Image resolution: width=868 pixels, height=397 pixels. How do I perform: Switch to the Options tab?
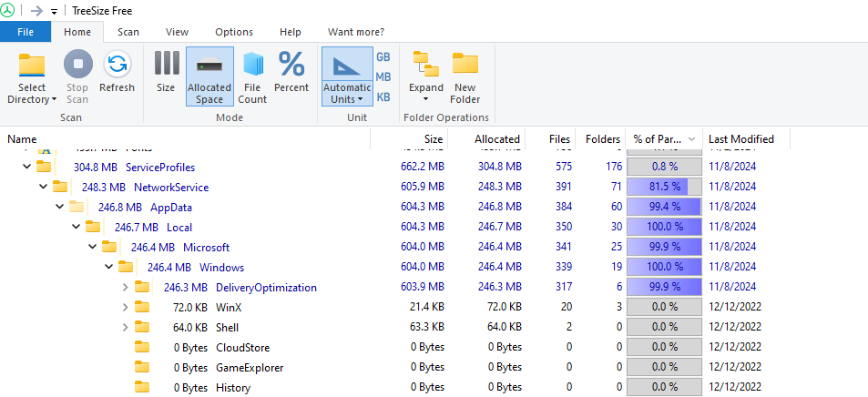[234, 32]
